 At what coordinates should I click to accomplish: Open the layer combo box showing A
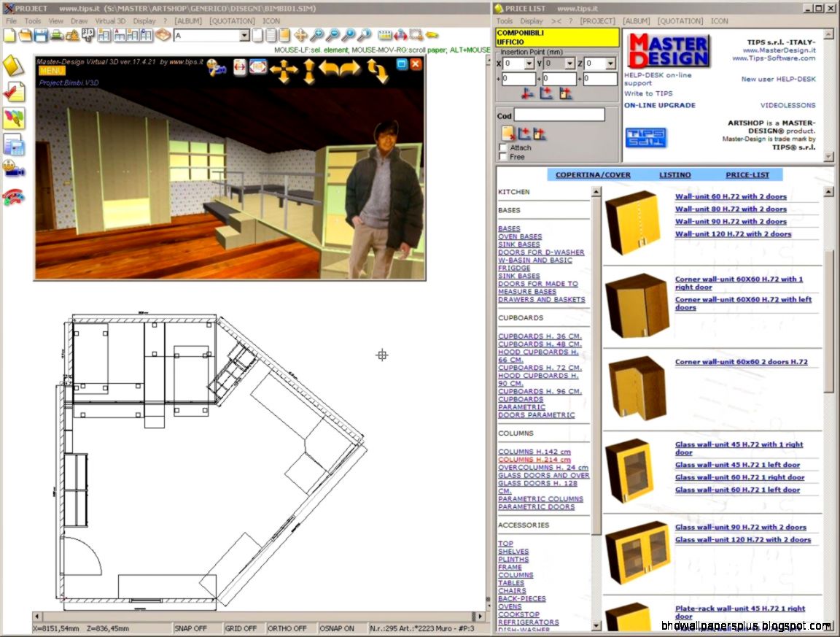(x=245, y=34)
